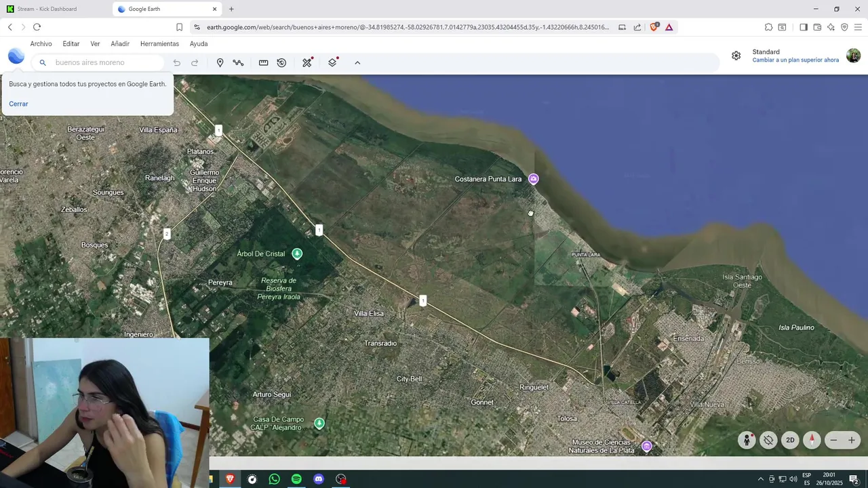Collapse the toolbar with the up chevron
Image resolution: width=868 pixels, height=488 pixels.
pos(357,62)
